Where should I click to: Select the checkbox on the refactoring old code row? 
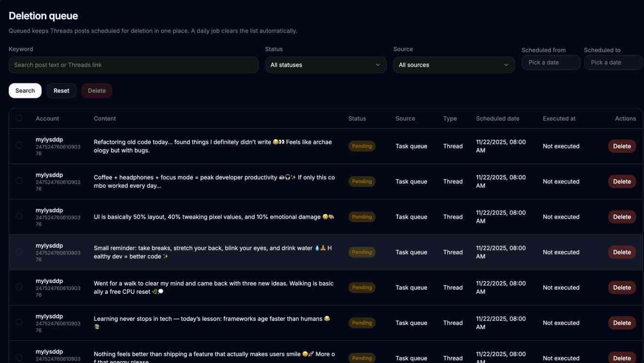[x=19, y=146]
